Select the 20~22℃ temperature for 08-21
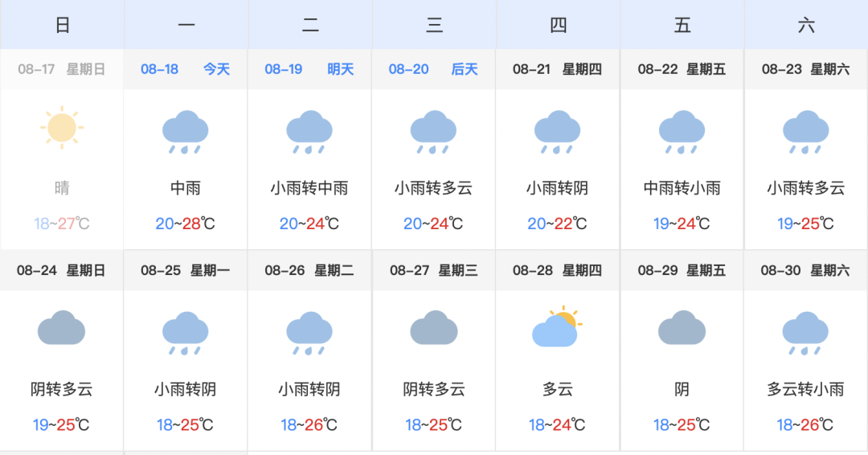 point(557,223)
